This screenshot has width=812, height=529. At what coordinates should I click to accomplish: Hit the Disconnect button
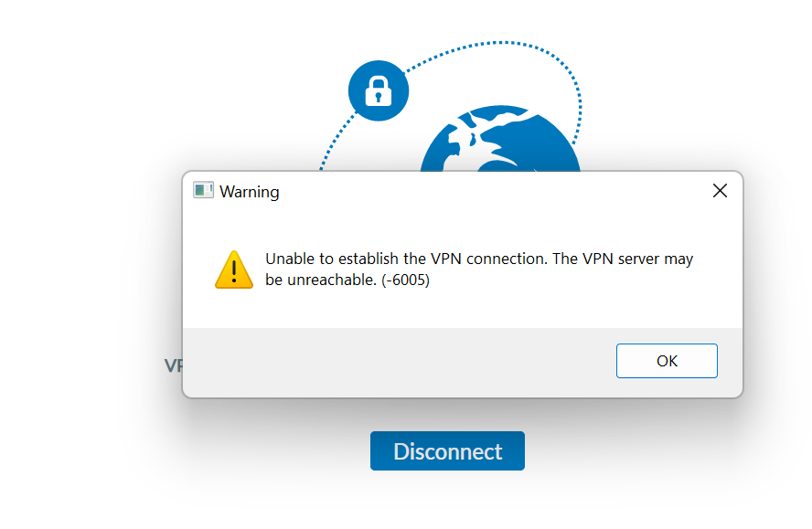pyautogui.click(x=447, y=451)
